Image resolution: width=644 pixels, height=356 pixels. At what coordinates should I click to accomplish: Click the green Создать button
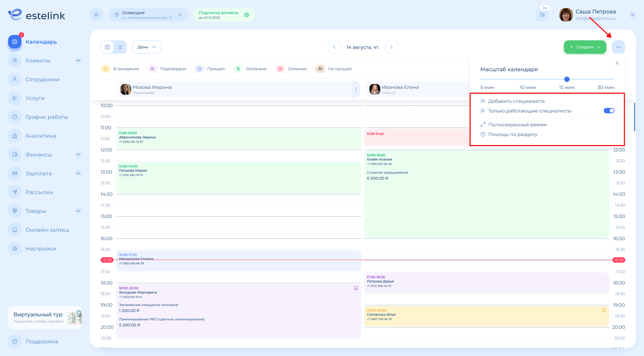(x=585, y=47)
